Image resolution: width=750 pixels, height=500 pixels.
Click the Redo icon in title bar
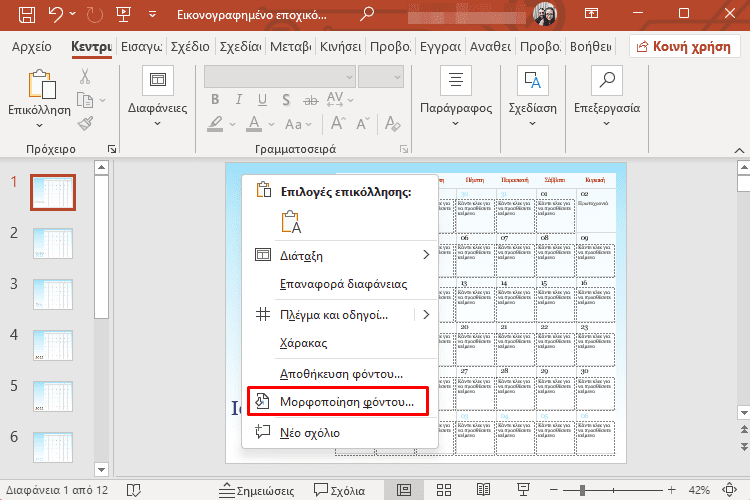(94, 14)
